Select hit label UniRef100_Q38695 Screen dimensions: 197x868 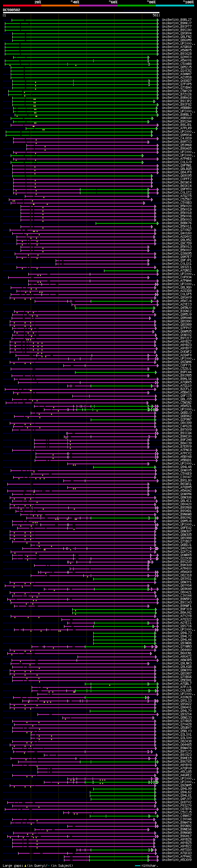176,253
